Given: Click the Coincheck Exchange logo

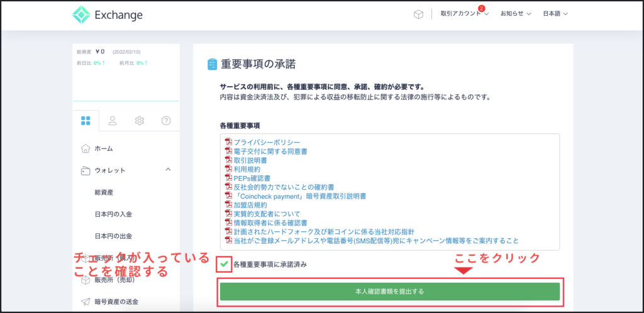Looking at the screenshot, I should (107, 14).
